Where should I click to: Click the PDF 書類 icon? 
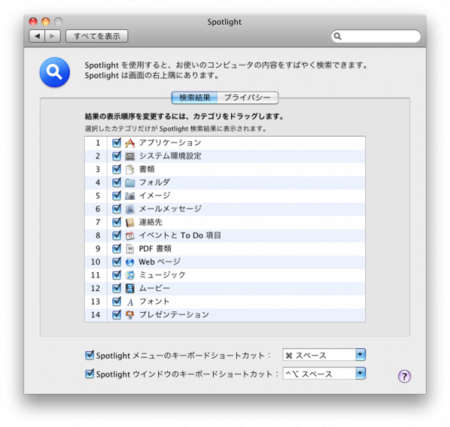pyautogui.click(x=130, y=249)
